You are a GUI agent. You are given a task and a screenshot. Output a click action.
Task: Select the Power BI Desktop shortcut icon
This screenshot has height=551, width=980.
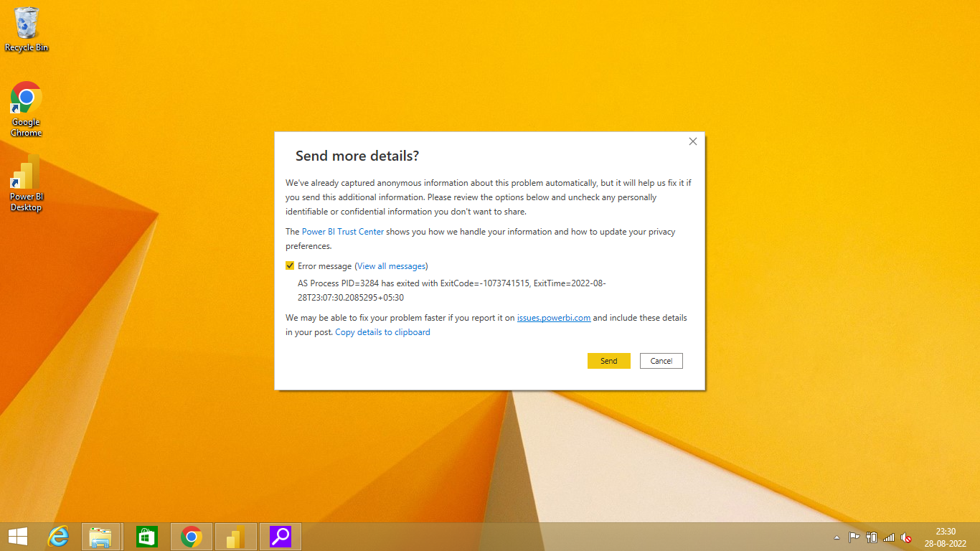click(x=27, y=183)
